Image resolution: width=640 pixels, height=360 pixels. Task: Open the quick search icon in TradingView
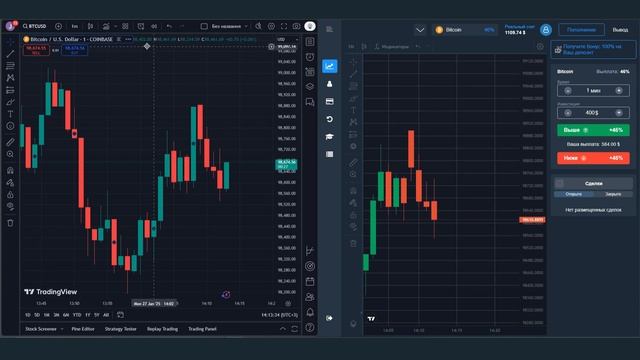(258, 26)
